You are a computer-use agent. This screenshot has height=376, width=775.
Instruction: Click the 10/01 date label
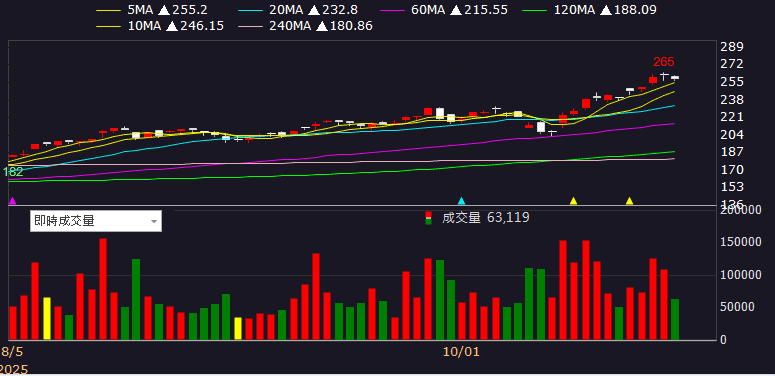click(461, 352)
